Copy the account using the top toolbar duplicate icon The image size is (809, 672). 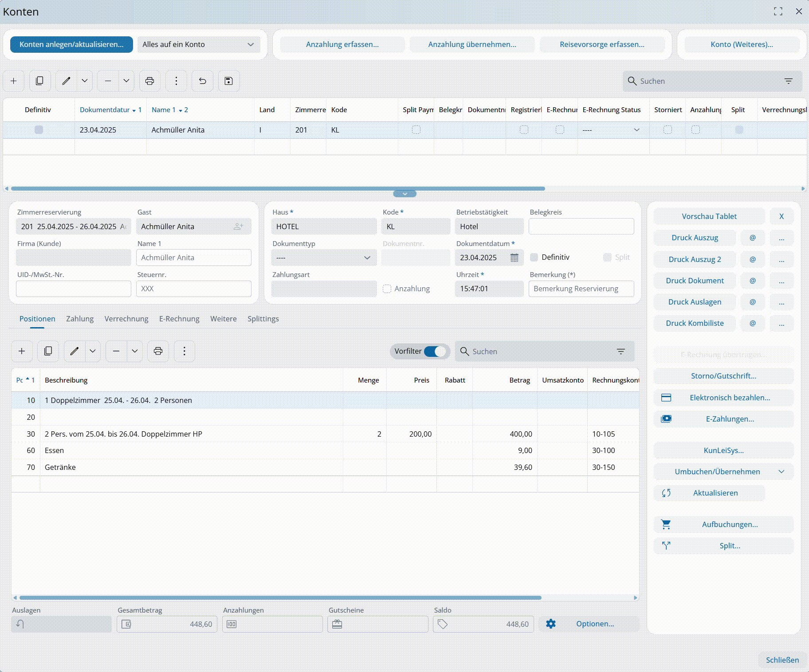39,81
